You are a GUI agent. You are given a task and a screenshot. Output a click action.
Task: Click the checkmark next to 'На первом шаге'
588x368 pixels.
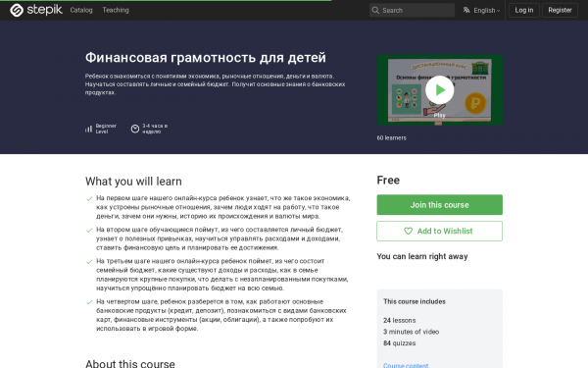[89, 198]
